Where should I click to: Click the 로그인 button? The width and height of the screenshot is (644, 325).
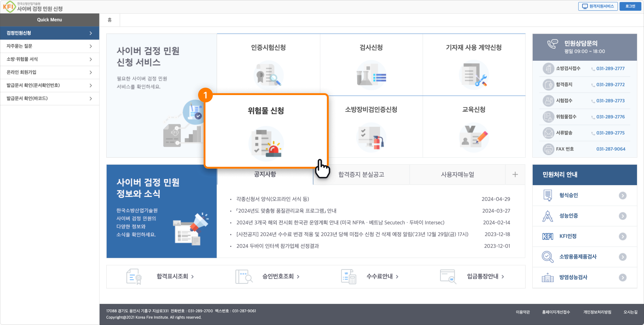tap(630, 6)
